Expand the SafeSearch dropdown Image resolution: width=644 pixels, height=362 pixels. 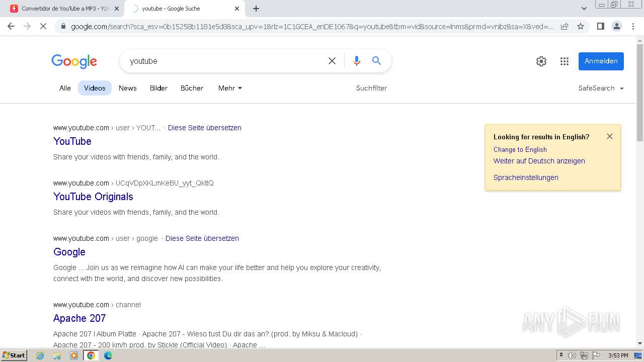tap(601, 88)
